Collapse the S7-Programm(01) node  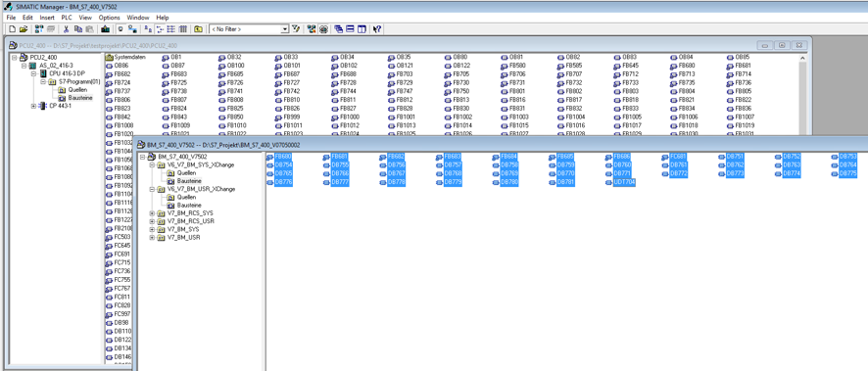44,82
